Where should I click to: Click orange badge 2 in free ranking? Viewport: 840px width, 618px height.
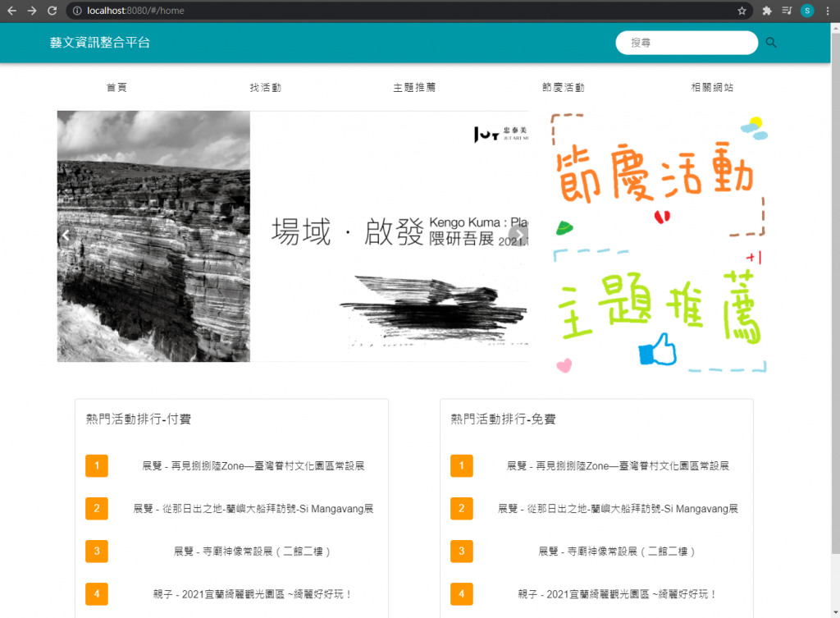click(462, 508)
